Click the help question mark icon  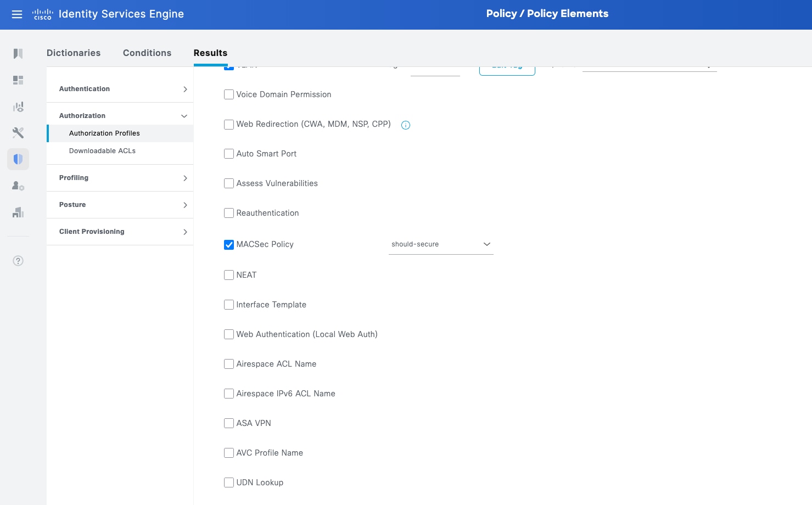(18, 261)
